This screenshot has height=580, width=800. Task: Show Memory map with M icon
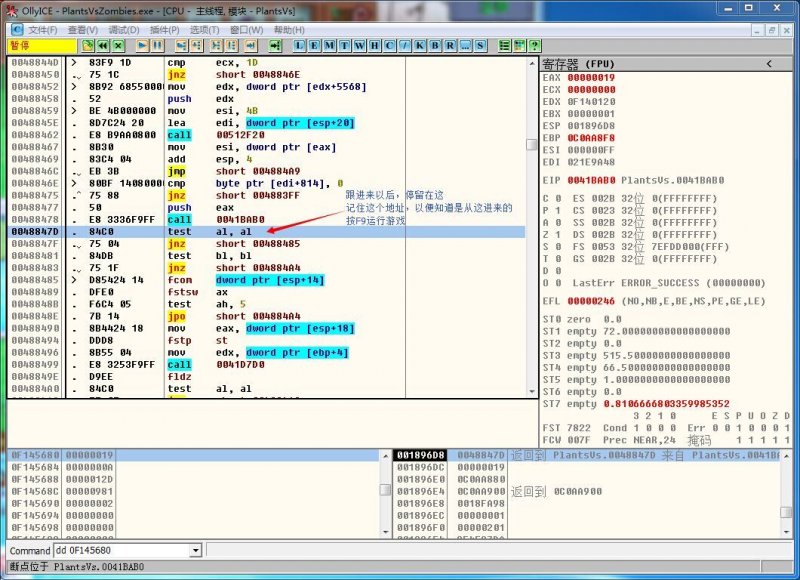click(330, 46)
